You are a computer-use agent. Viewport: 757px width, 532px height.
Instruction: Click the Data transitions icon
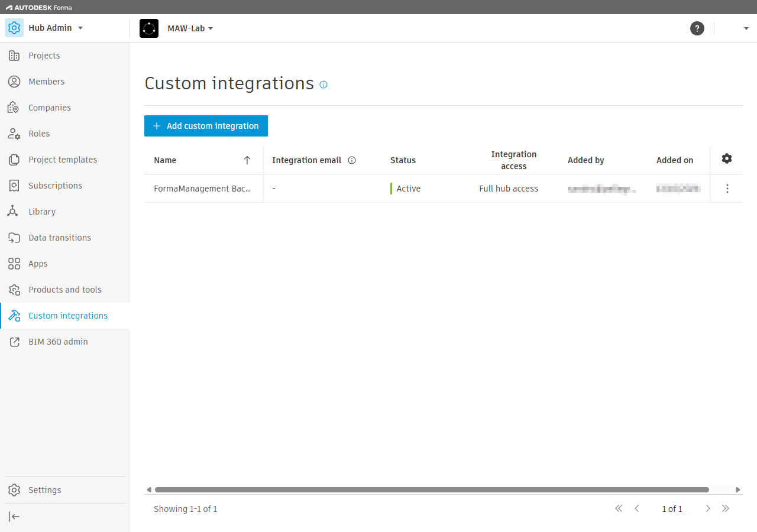coord(14,238)
